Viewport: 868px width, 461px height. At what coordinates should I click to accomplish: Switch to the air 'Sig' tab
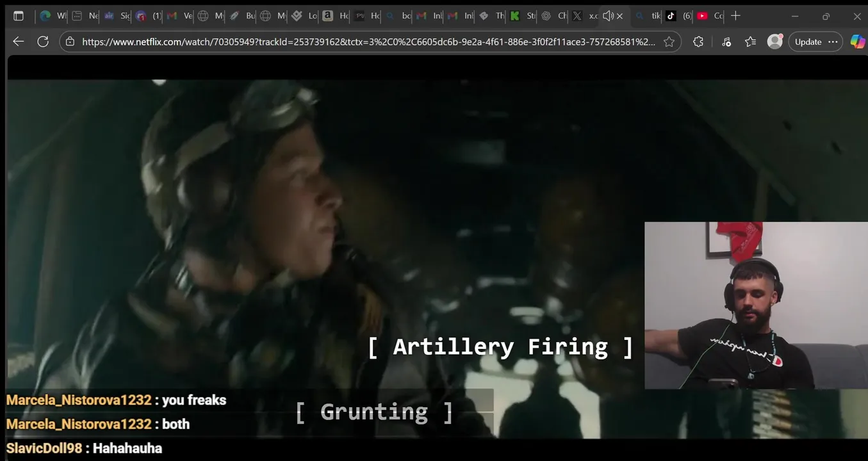117,16
